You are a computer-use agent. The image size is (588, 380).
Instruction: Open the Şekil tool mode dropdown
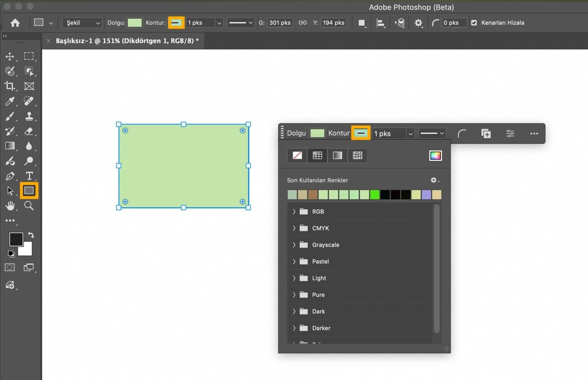coord(82,23)
